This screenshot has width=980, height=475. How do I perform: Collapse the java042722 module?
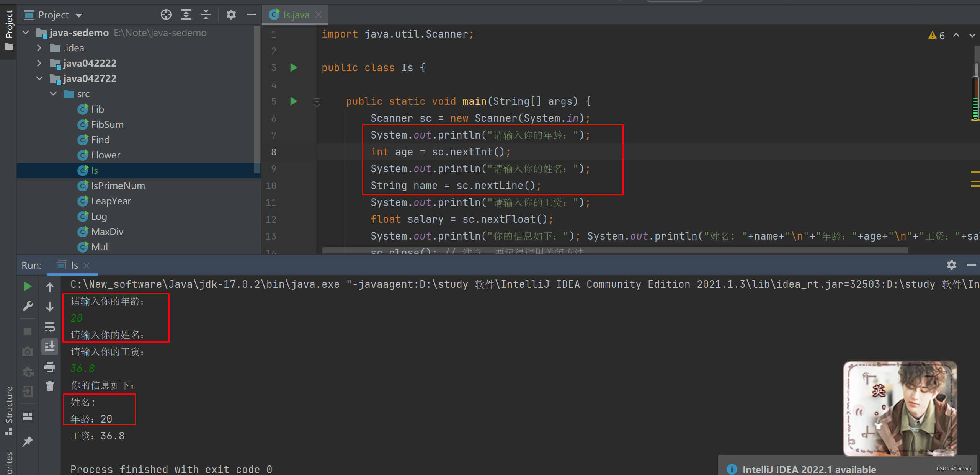[x=39, y=79]
